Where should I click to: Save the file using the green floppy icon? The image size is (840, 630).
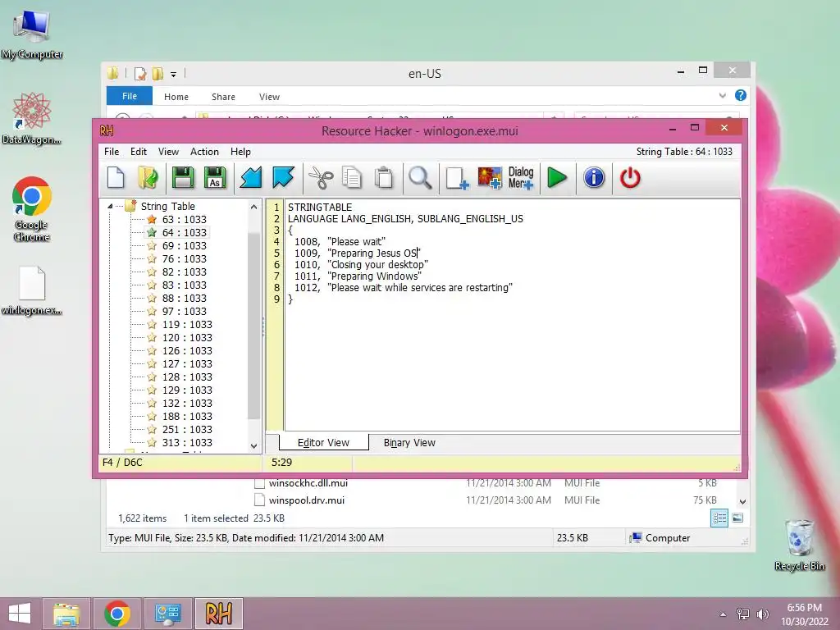tap(183, 178)
